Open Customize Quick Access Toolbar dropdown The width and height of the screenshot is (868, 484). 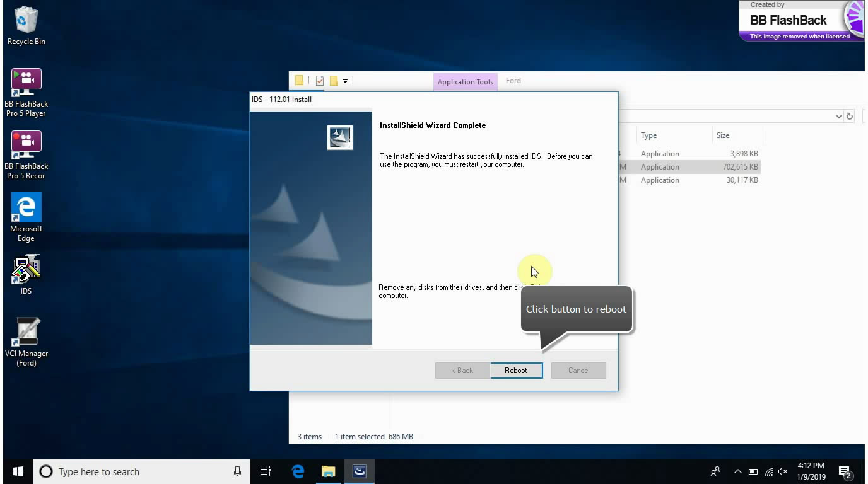pos(345,81)
